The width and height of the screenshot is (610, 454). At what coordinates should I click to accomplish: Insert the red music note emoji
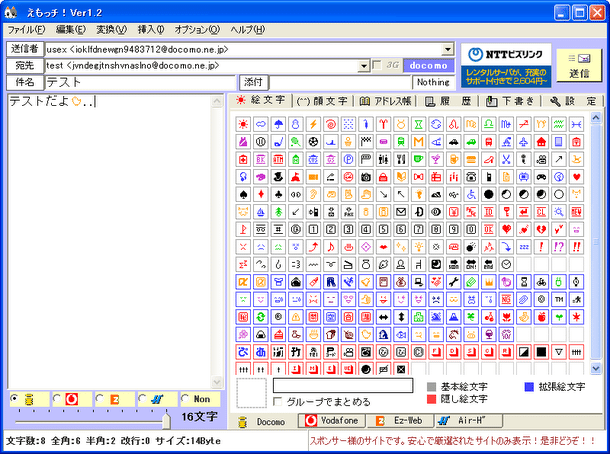pyautogui.click(x=331, y=247)
